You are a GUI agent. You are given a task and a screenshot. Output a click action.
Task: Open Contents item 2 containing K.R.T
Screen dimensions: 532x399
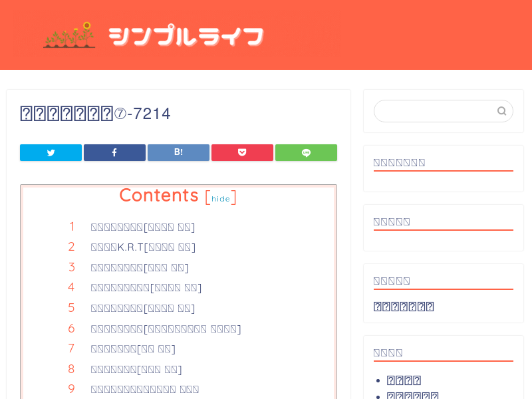pos(143,247)
